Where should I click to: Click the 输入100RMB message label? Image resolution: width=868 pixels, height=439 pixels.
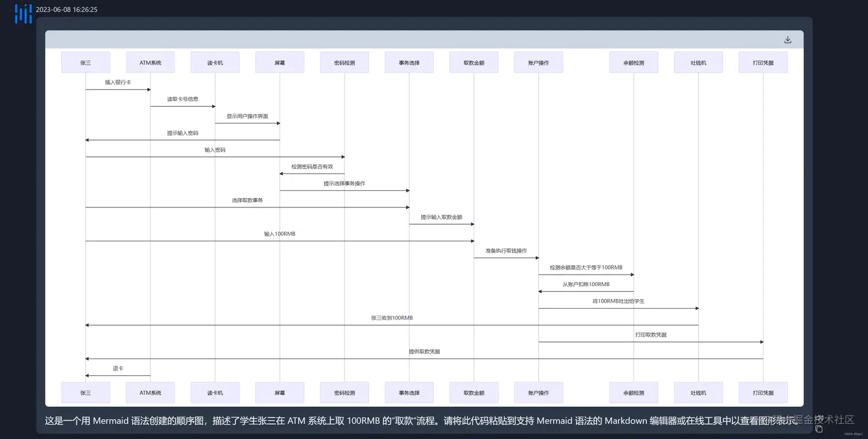280,234
